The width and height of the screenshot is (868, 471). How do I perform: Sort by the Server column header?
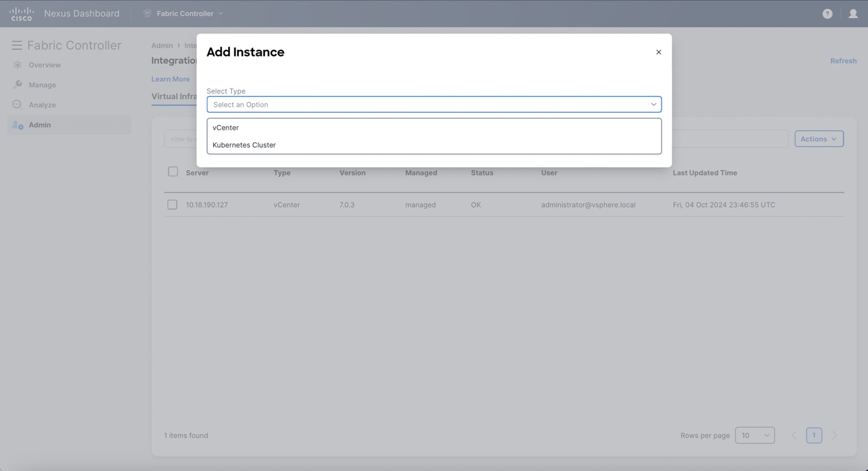point(197,173)
